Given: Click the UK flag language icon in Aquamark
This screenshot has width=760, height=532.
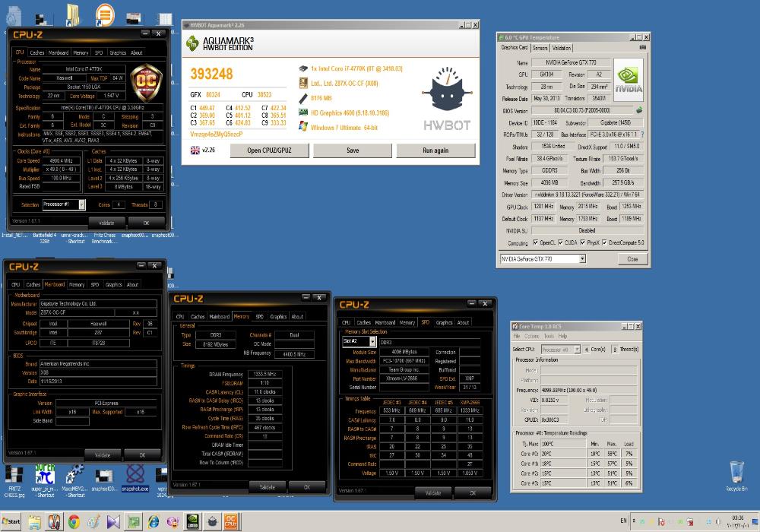Looking at the screenshot, I should [195, 150].
